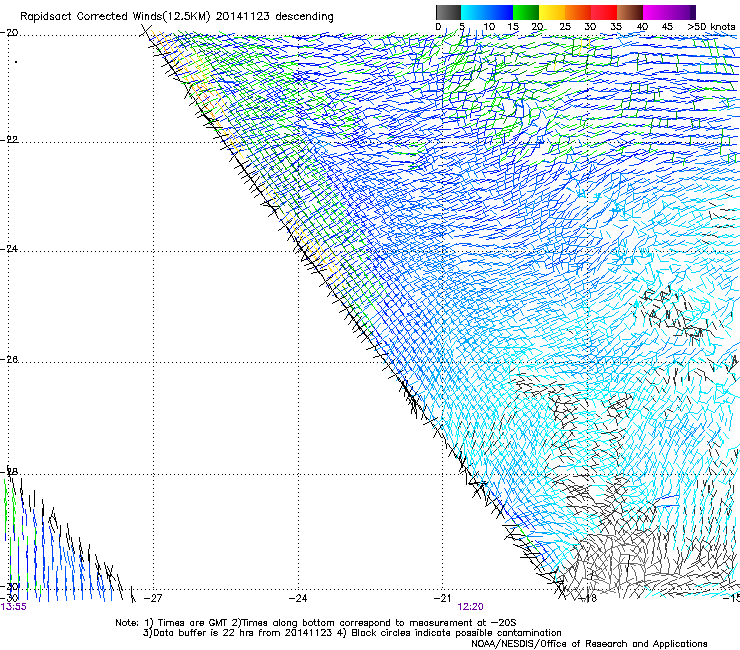Viewport: 740px width, 650px height.
Task: Click the '40' legend scale label
Action: 642,27
